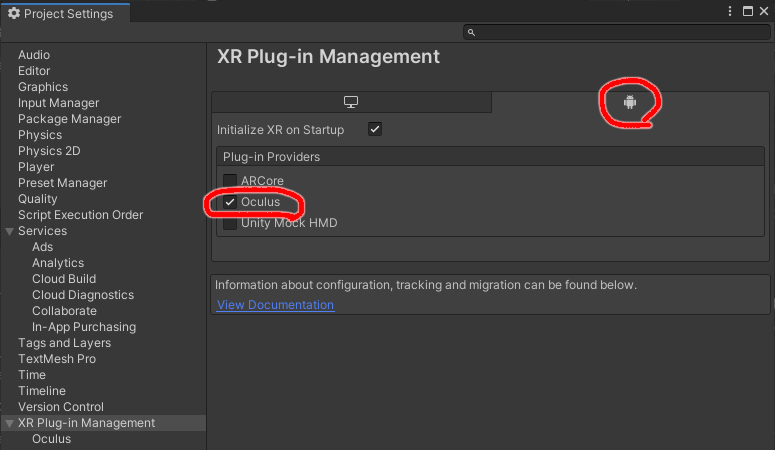Select Oculus under XR Plug-in Management
The width and height of the screenshot is (775, 450).
pos(51,439)
